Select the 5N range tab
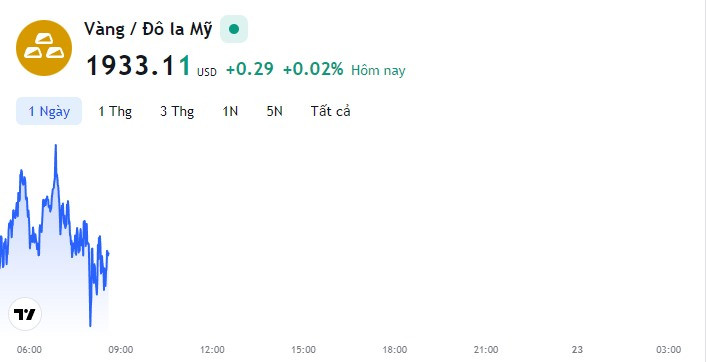The width and height of the screenshot is (707, 362). coord(275,111)
